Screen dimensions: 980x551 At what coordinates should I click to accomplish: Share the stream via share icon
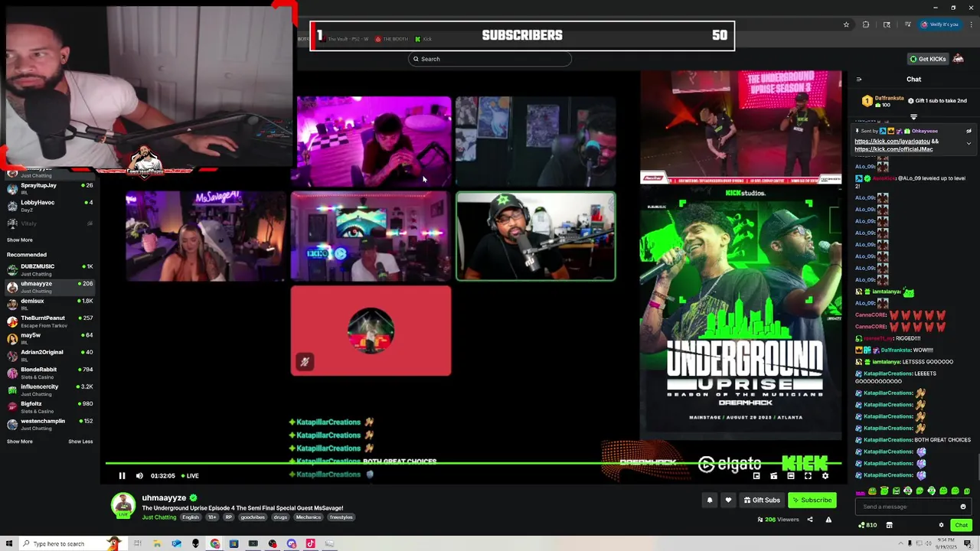pos(810,520)
